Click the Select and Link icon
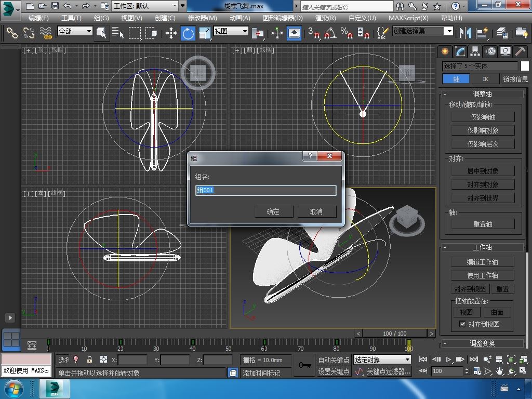 pyautogui.click(x=12, y=33)
